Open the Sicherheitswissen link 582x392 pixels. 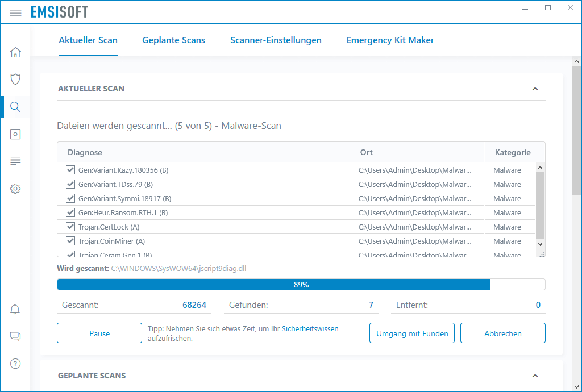310,328
